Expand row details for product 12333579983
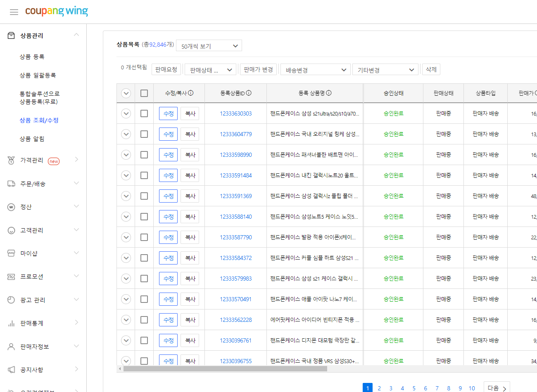Screen dimensions: 537x392 (126, 279)
